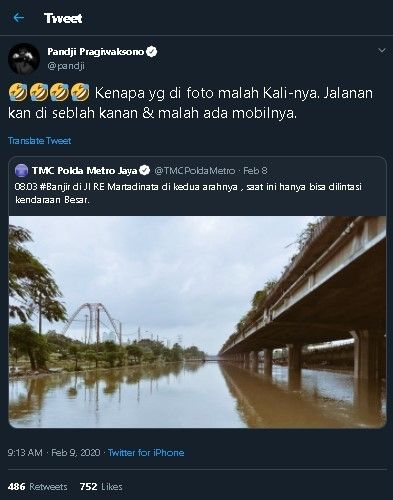Click the 9:13 AM Feb 9, 2020 timestamp
This screenshot has width=393, height=500.
click(x=54, y=453)
